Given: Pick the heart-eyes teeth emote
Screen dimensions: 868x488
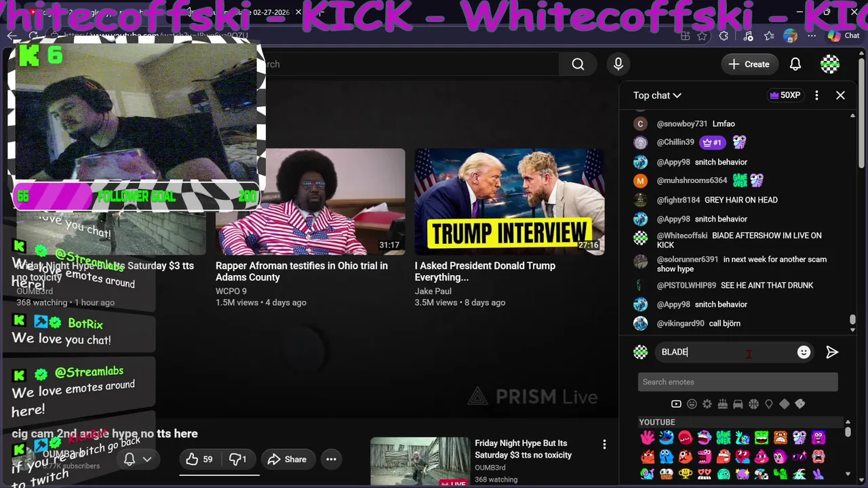Looking at the screenshot, I should [x=705, y=474].
